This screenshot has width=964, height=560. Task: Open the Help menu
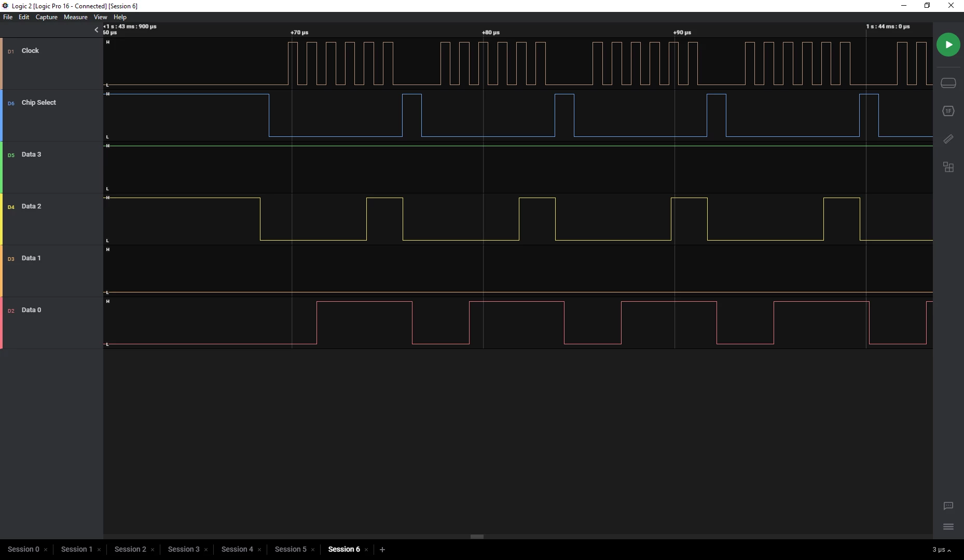pyautogui.click(x=120, y=17)
